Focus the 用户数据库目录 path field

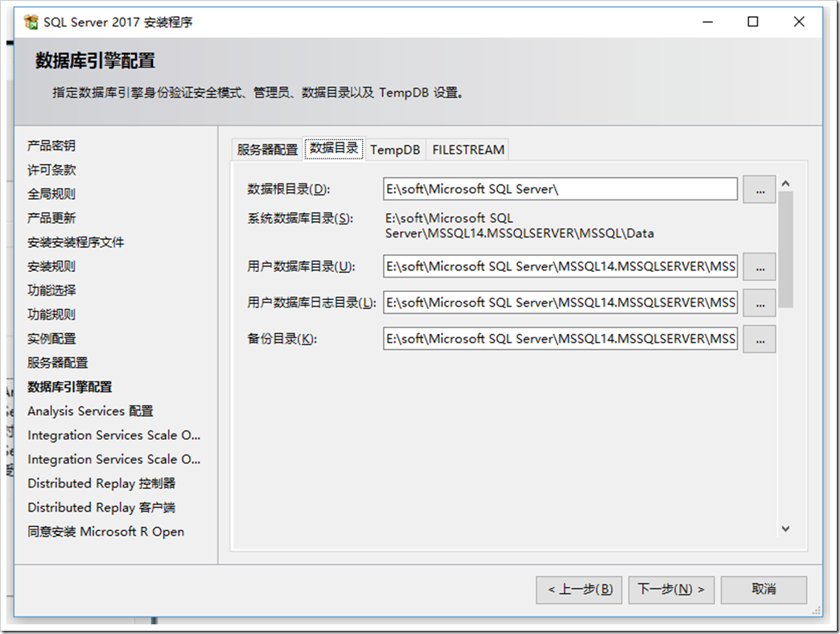[560, 266]
